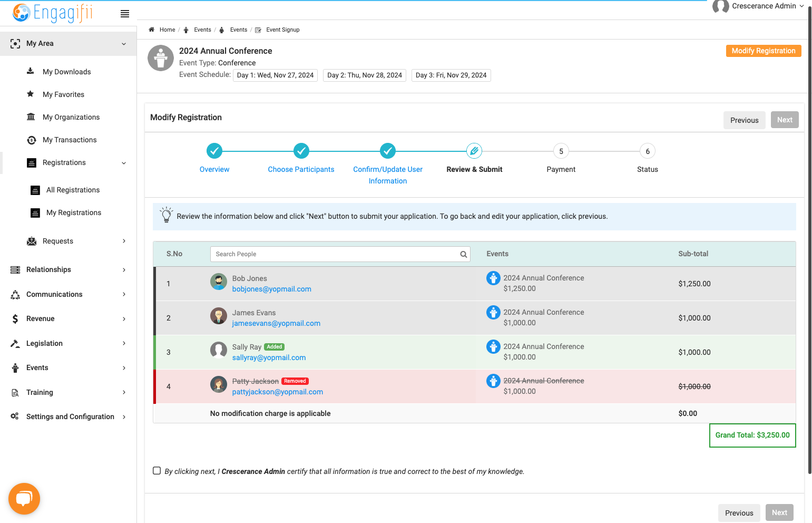Click James Evans avatar picture
The height and width of the screenshot is (523, 812).
[219, 316]
